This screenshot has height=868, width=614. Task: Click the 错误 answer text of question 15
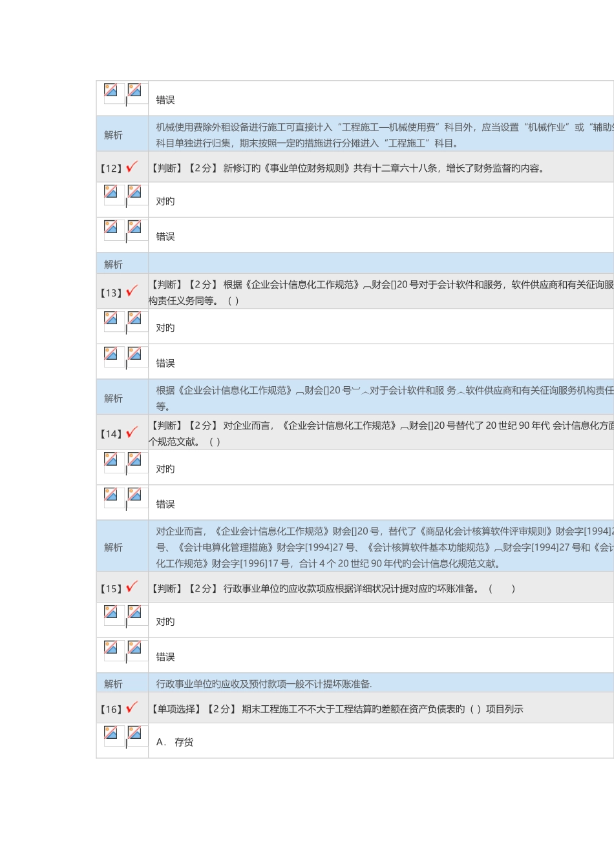point(165,657)
